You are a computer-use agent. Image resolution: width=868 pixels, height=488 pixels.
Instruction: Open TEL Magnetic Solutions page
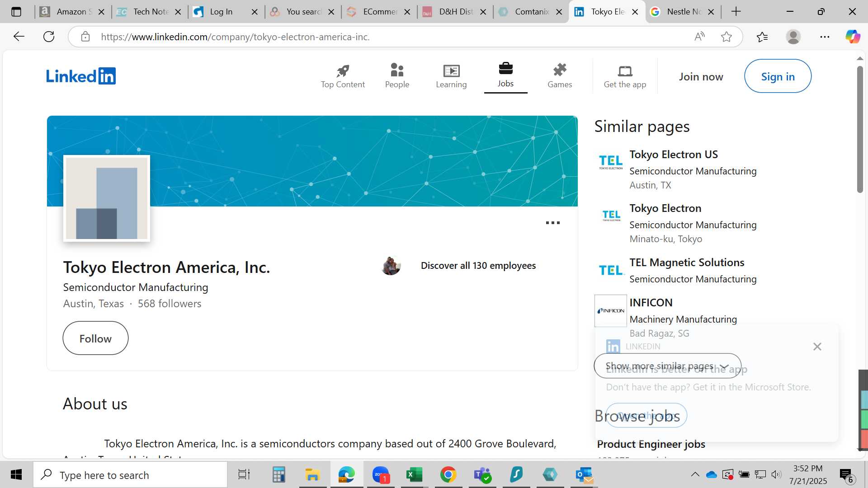coord(687,263)
